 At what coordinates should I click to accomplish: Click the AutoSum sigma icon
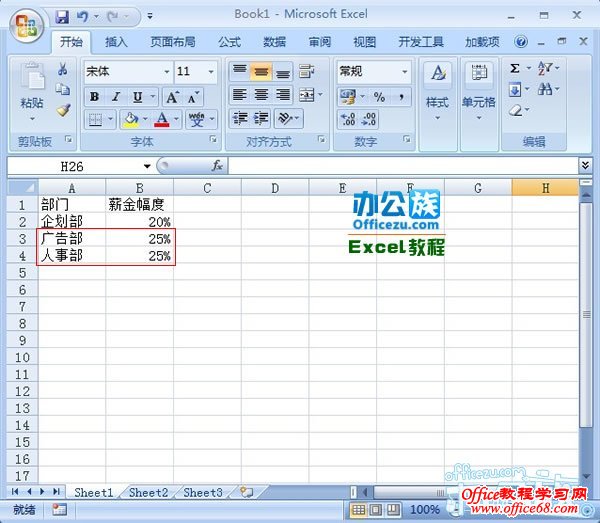(x=515, y=68)
